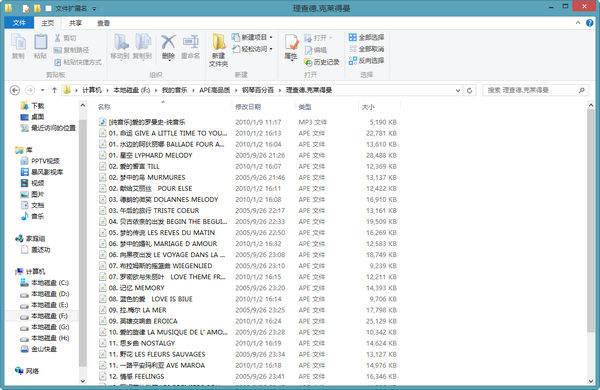Collapse the ribbon with the chevron

(x=578, y=23)
